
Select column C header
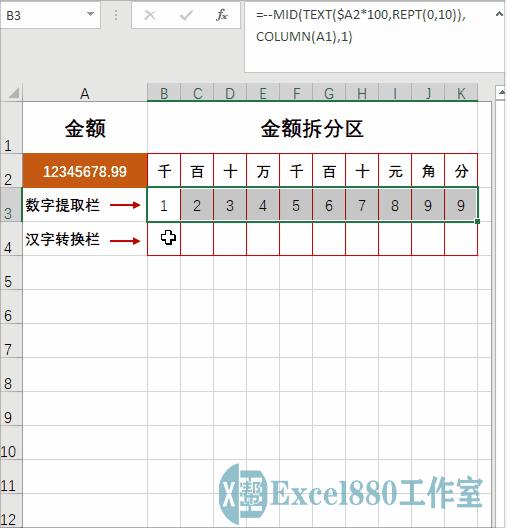[x=197, y=93]
